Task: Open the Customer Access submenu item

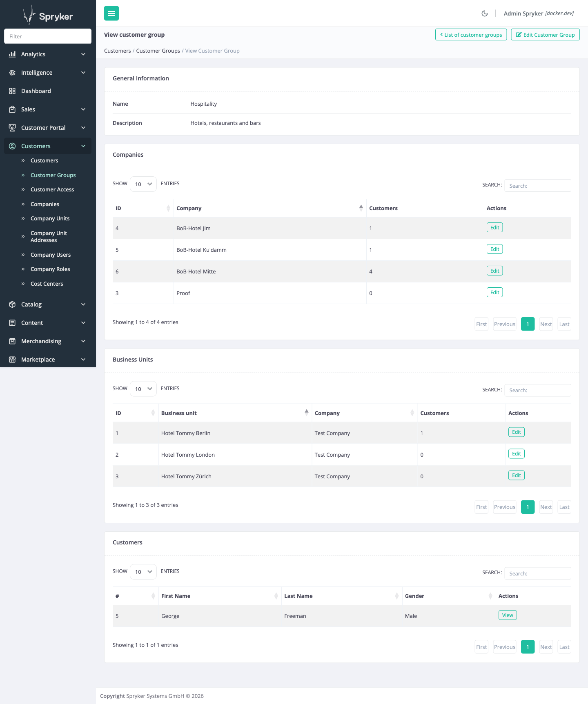Action: point(52,189)
